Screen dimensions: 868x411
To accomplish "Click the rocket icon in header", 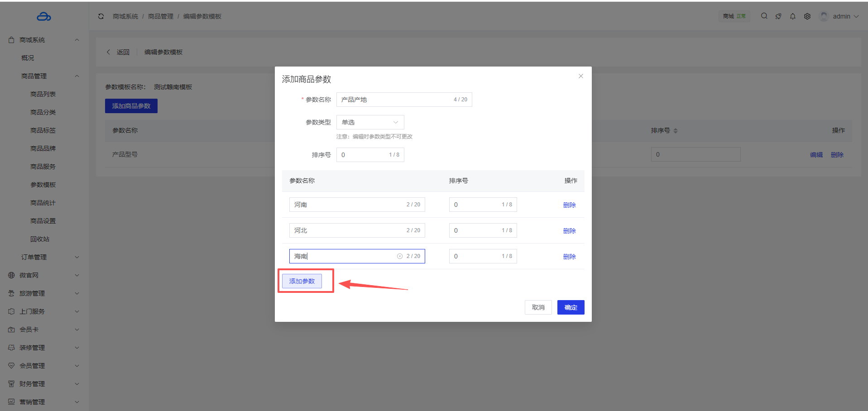I will tap(778, 16).
